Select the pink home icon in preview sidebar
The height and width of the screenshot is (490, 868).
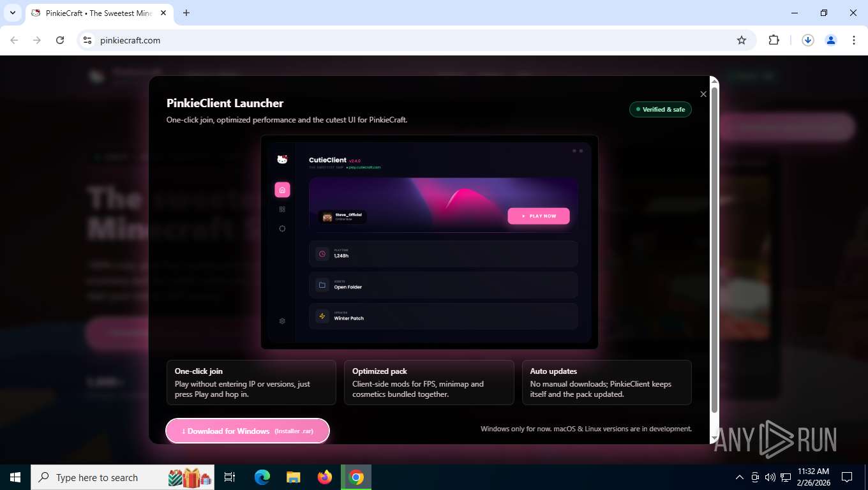[282, 189]
